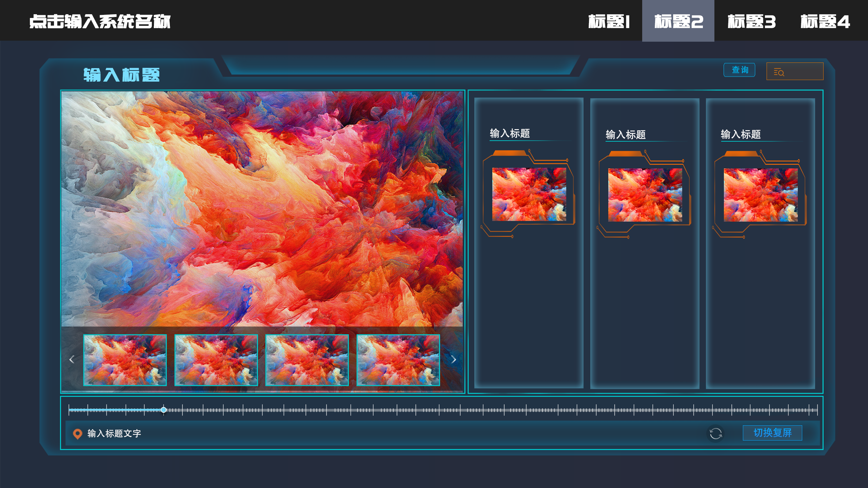Click the 输入标题 label in the last card
This screenshot has height=488, width=868.
click(x=741, y=134)
